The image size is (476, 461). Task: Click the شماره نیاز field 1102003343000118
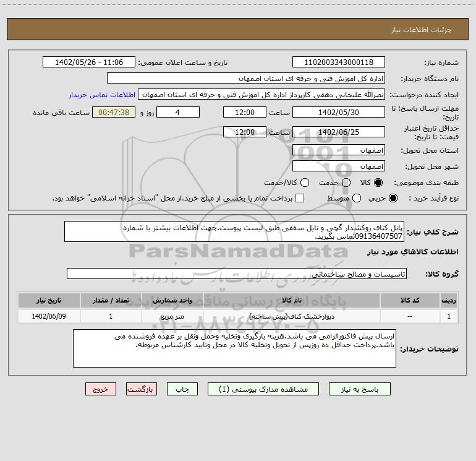[x=339, y=62]
